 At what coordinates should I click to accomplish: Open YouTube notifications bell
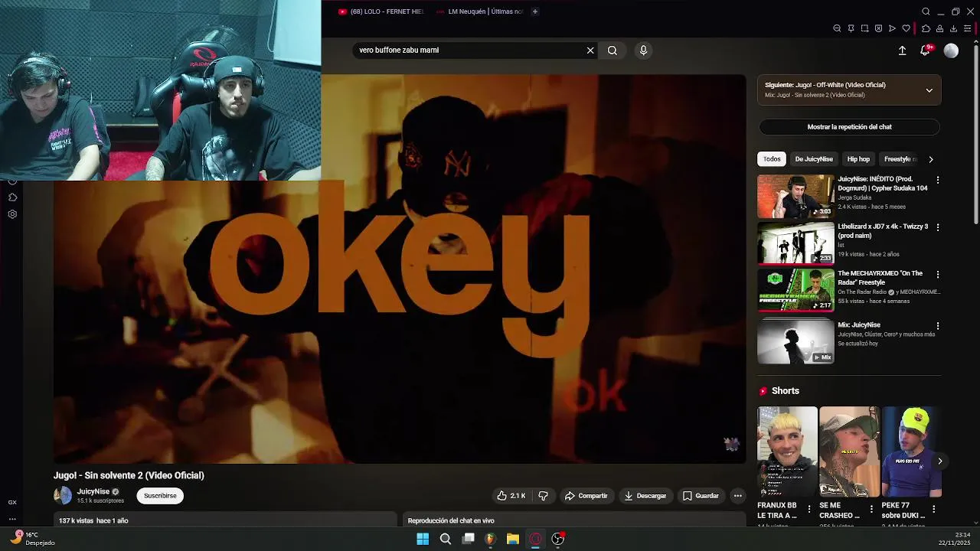click(925, 51)
